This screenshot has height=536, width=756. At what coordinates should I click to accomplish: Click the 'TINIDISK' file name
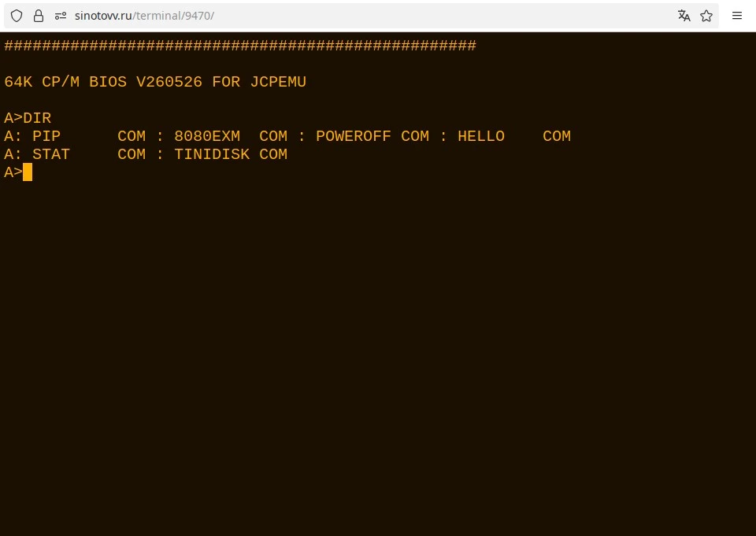click(x=212, y=154)
